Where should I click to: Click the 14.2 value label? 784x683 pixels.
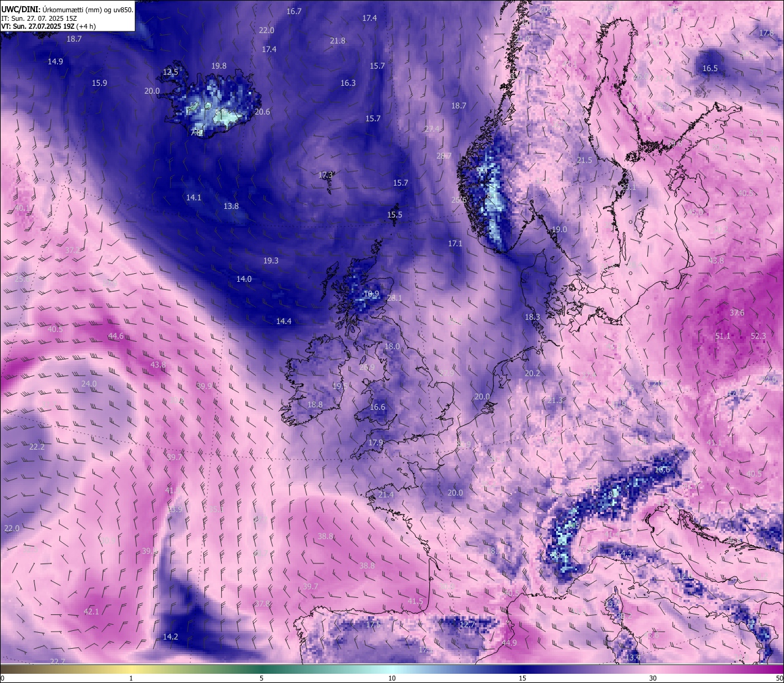pyautogui.click(x=170, y=636)
